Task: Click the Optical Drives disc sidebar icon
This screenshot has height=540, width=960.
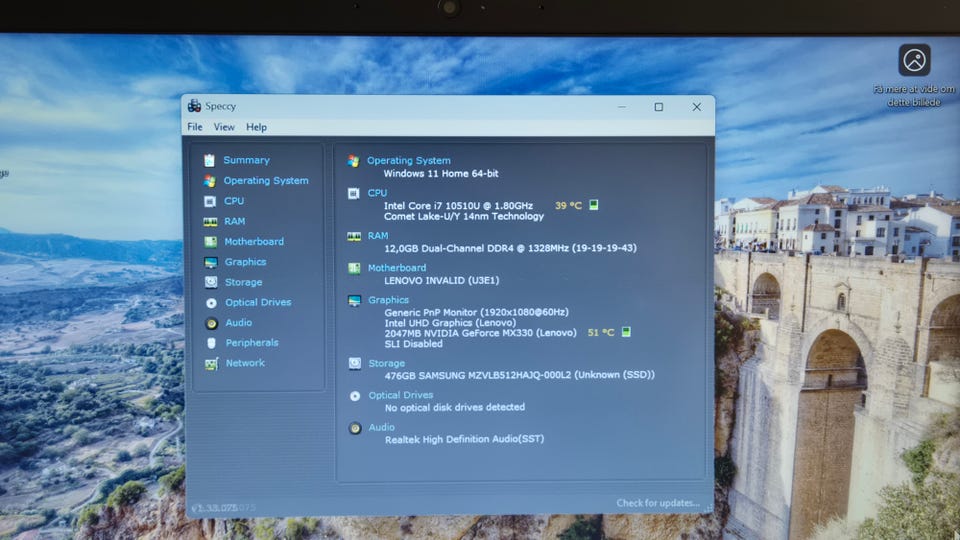Action: click(211, 302)
